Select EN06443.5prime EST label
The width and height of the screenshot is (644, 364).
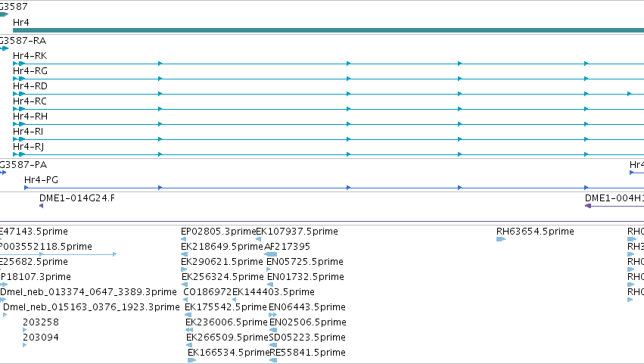307,308
